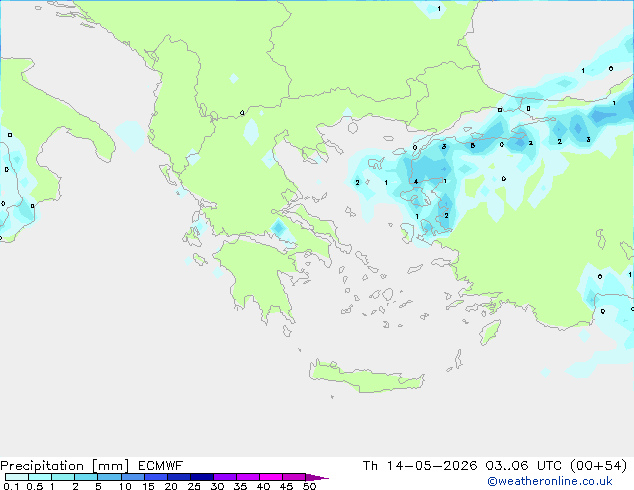Click the legend label '25'

(x=194, y=486)
